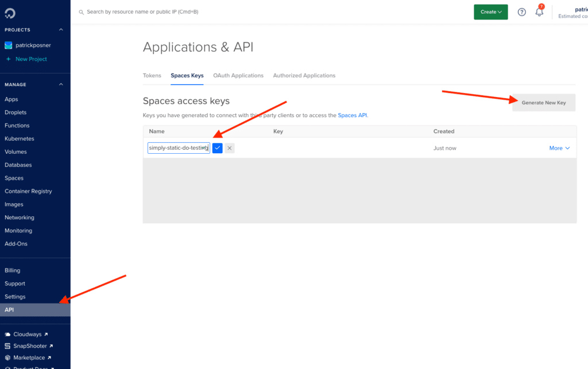This screenshot has width=588, height=369.
Task: Click the search magnifier icon
Action: (x=81, y=12)
